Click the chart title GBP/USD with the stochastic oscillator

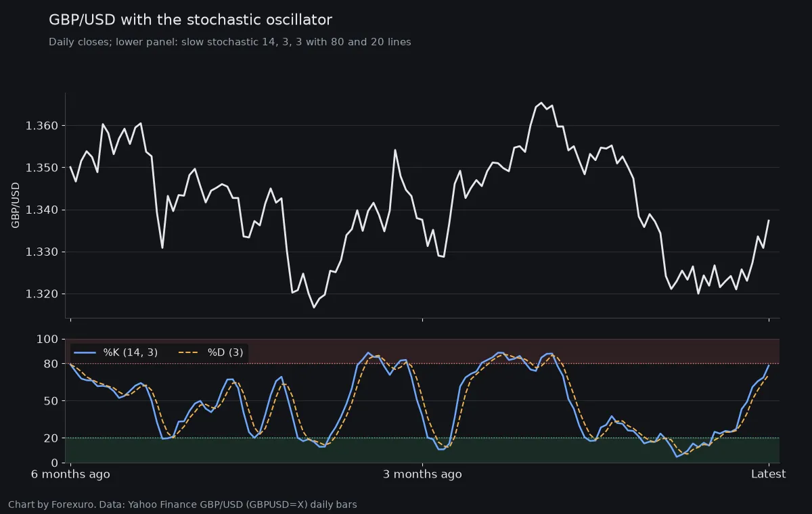coord(190,20)
